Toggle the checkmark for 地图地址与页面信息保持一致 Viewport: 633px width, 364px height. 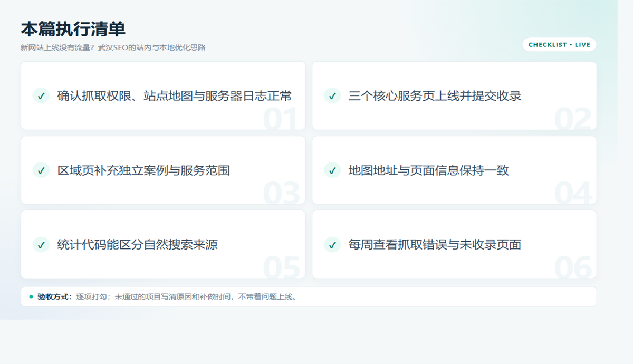click(332, 170)
